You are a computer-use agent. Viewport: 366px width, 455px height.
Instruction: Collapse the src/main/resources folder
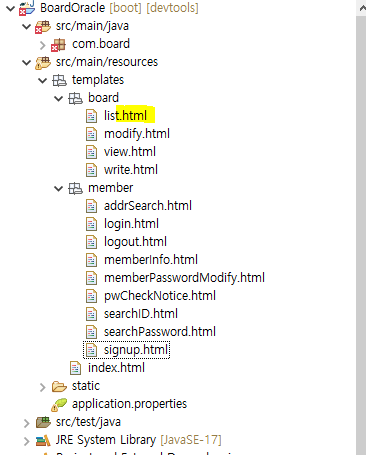pyautogui.click(x=26, y=62)
